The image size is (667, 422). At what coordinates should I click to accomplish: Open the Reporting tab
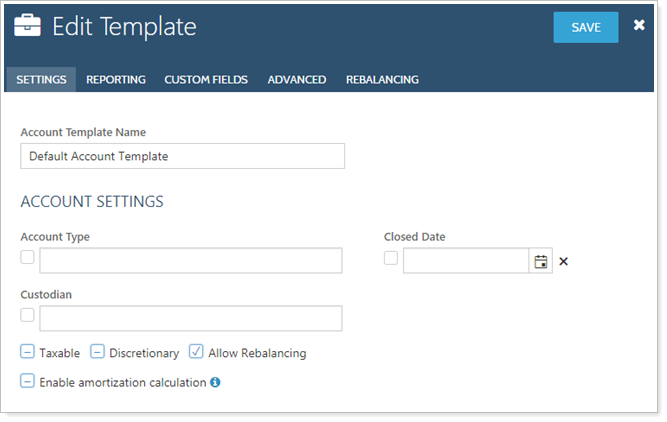tap(115, 80)
